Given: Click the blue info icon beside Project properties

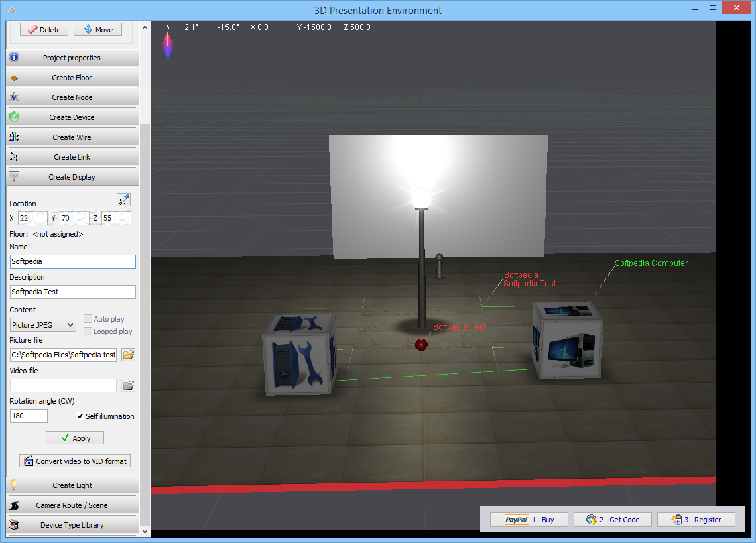Looking at the screenshot, I should coord(14,58).
